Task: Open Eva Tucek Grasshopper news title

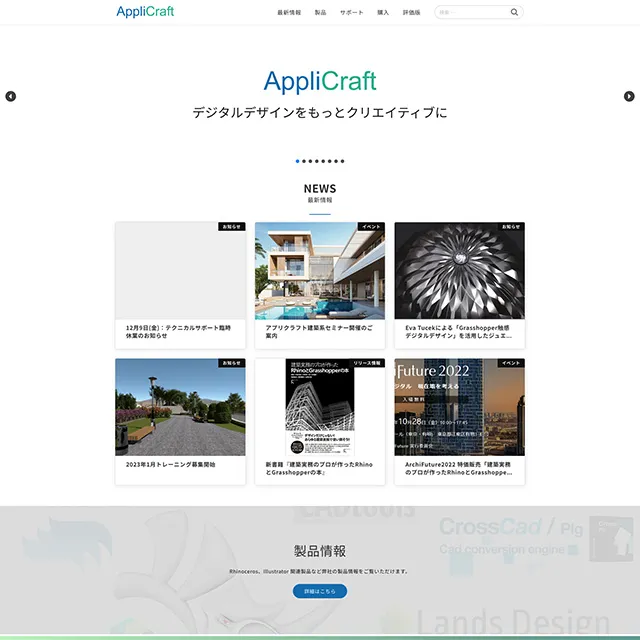Action: pos(458,331)
